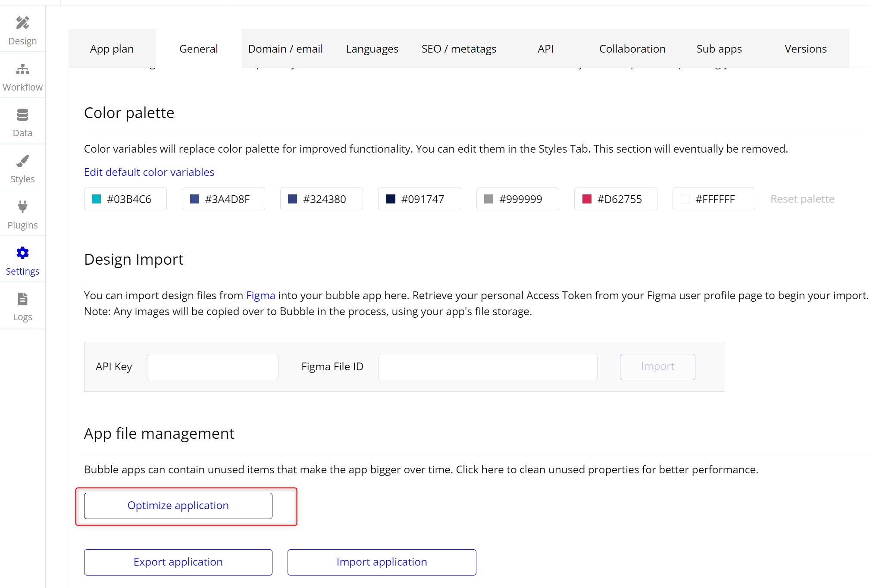Pick the #03B4C6 teal color swatch
Viewport: 870px width, 588px height.
(97, 199)
